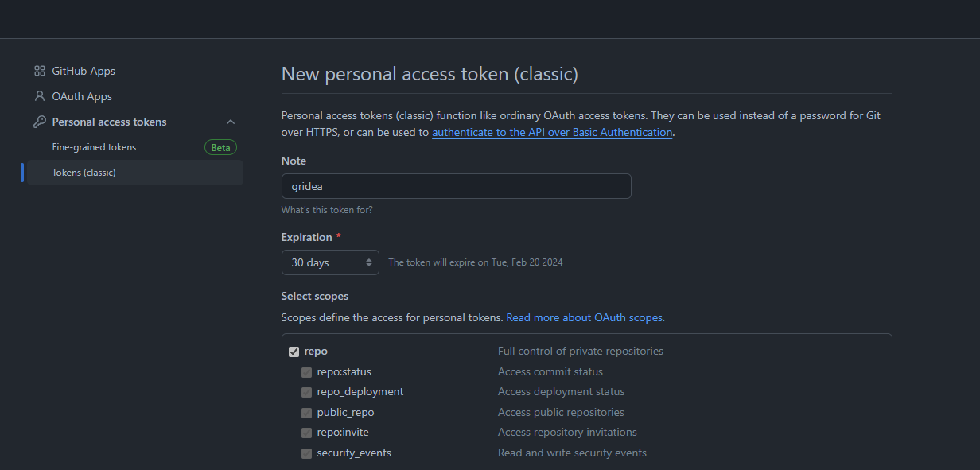Select Tokens (classic) in the sidebar

pos(84,173)
